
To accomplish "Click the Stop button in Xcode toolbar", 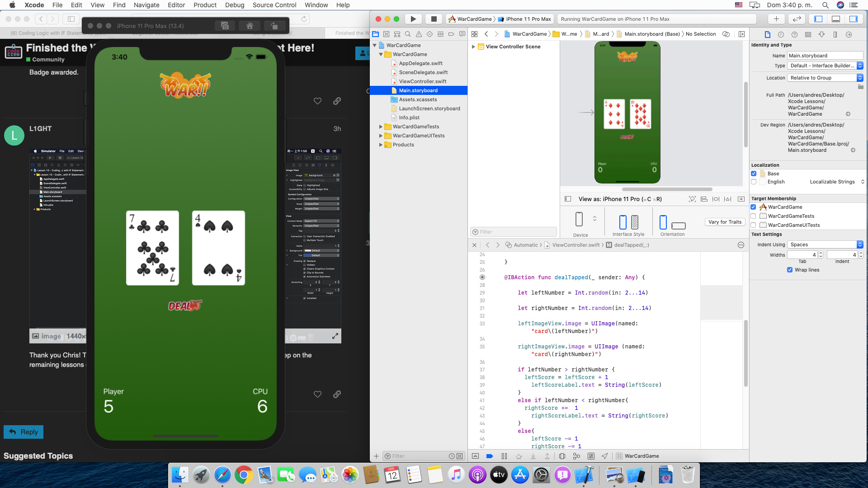I will 434,19.
